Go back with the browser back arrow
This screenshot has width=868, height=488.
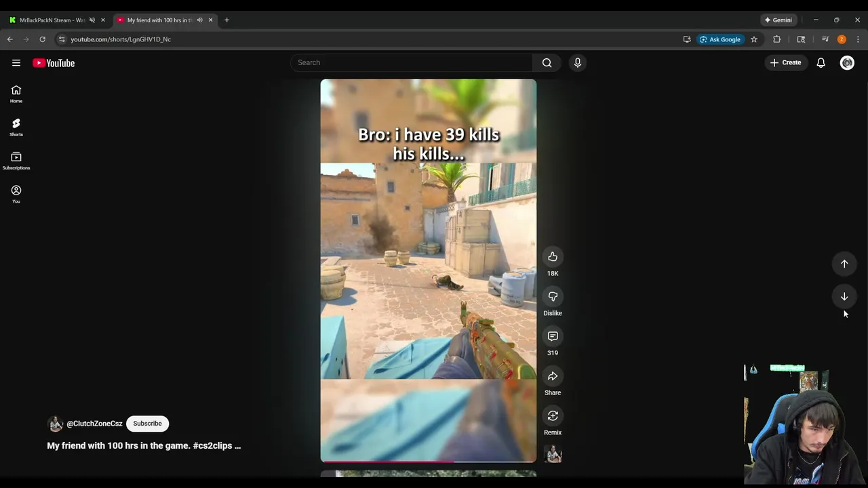coord(10,39)
